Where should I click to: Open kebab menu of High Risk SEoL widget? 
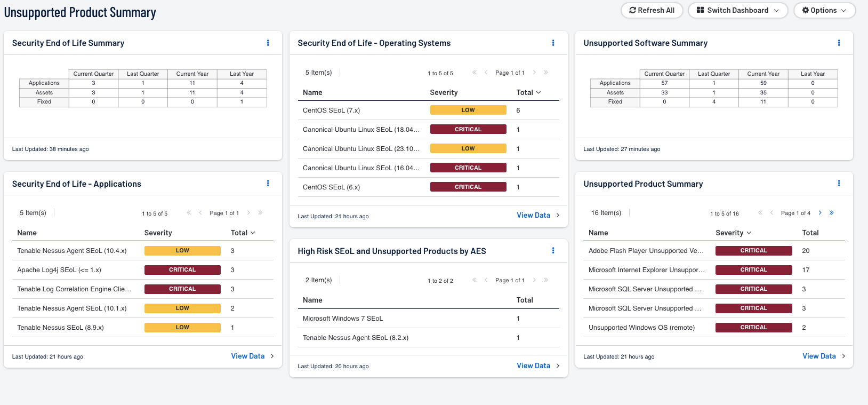click(553, 250)
